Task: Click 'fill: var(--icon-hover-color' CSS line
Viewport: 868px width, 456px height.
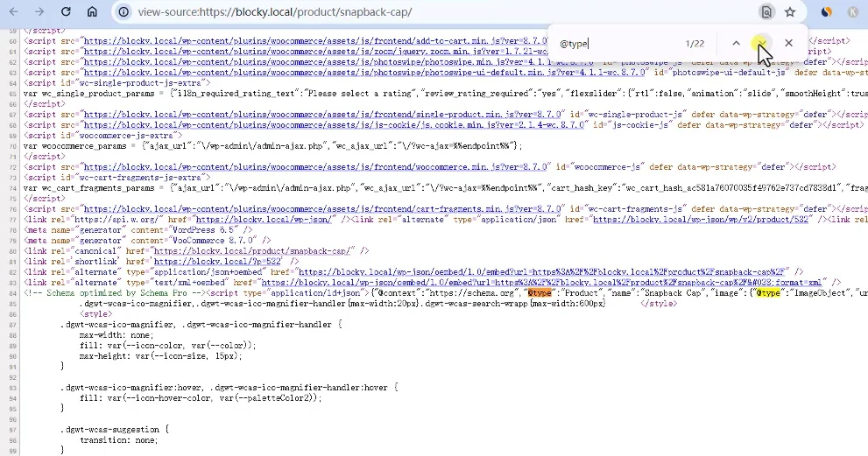Action: [201, 398]
